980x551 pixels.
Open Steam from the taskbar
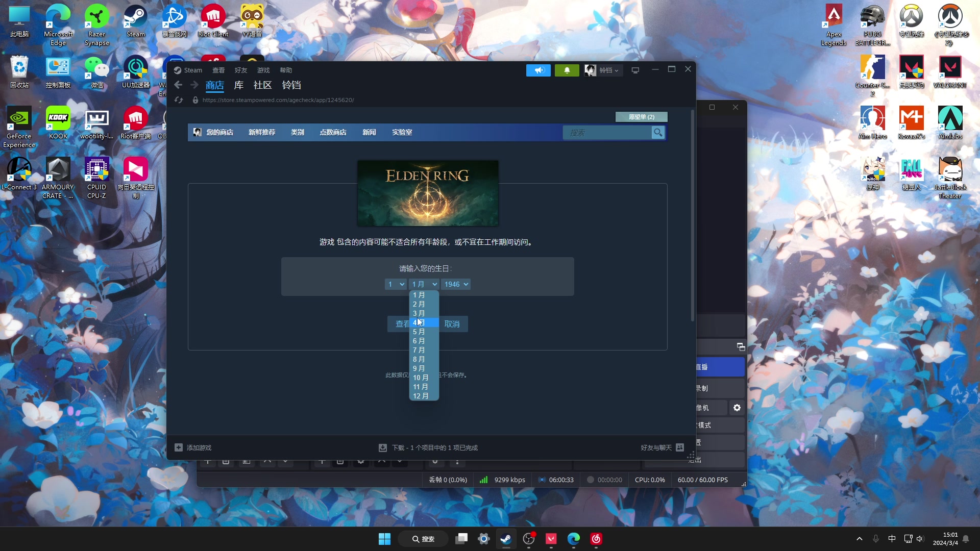[x=506, y=539]
